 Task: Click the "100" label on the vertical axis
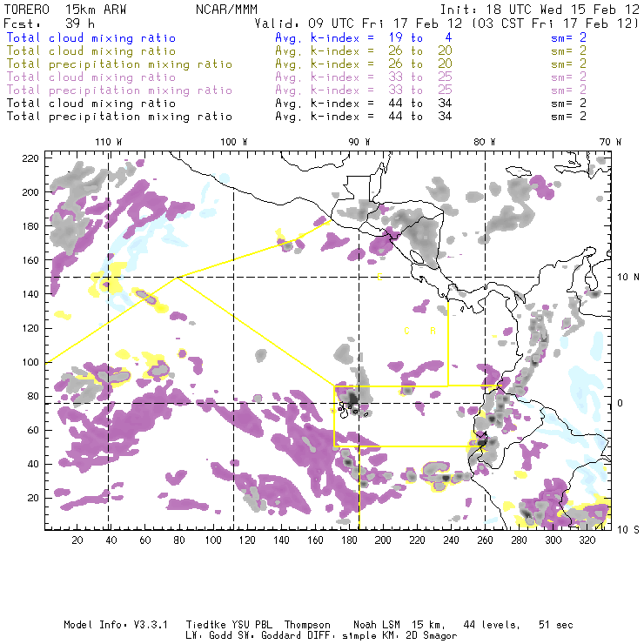pyautogui.click(x=30, y=362)
